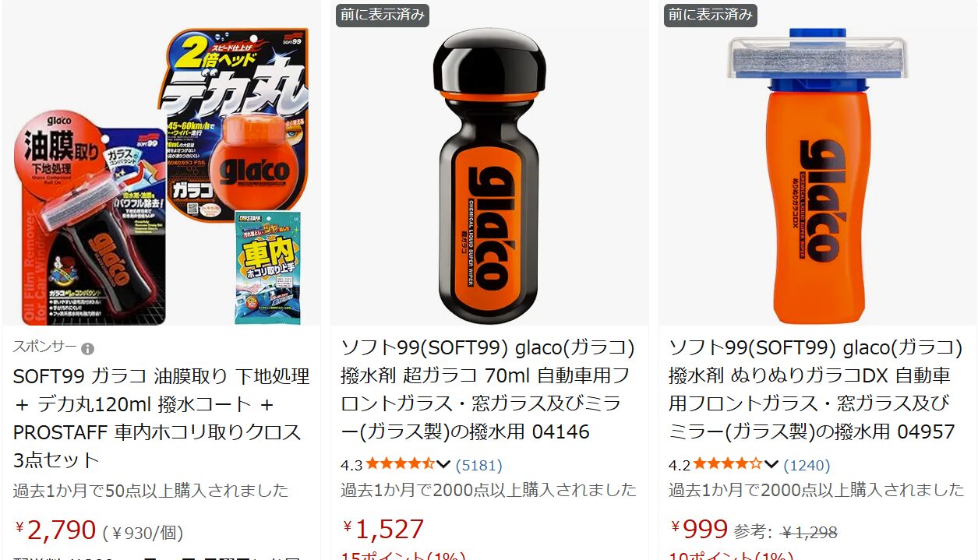Open ぬりぬりガラコDX 04957 product title
Screen dimensions: 978x560
point(816,389)
